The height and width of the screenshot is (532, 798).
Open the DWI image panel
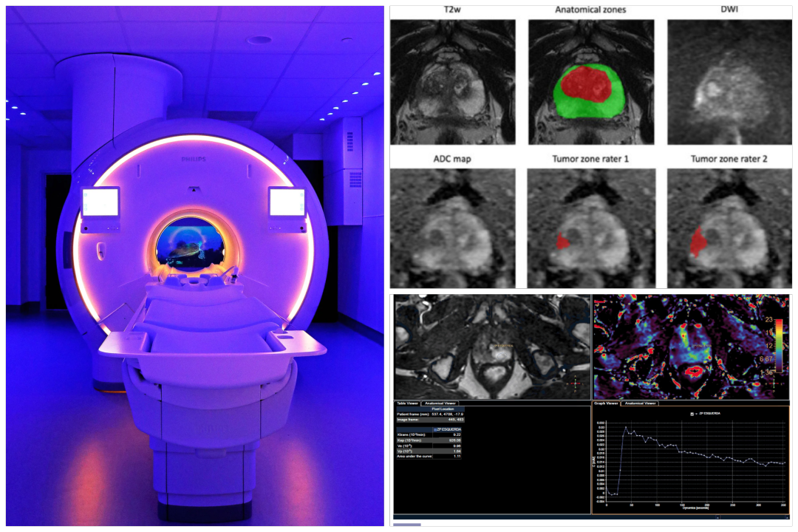[x=728, y=81]
